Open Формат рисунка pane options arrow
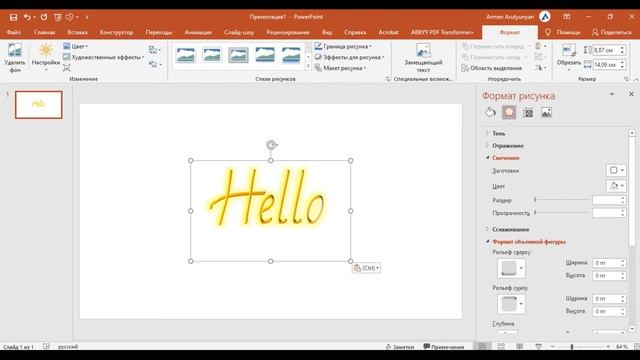 click(612, 94)
